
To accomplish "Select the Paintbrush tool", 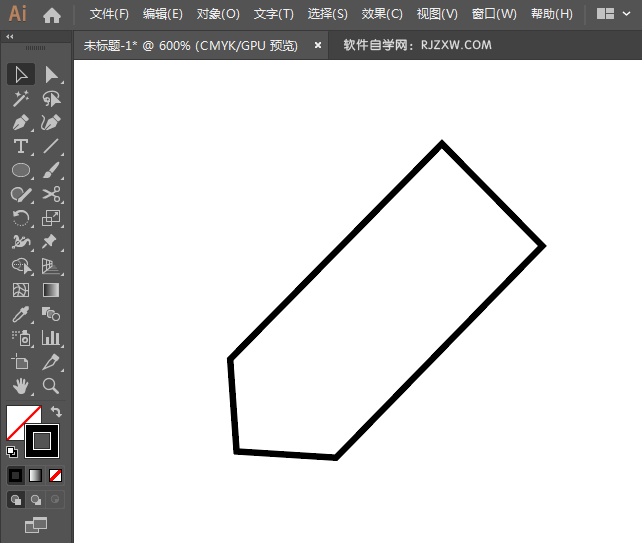I will point(51,170).
